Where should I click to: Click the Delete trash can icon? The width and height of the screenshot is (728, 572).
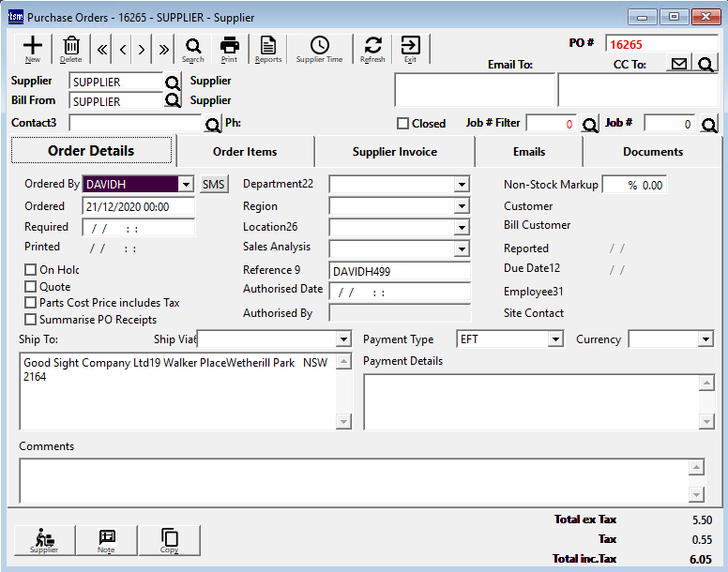(71, 47)
